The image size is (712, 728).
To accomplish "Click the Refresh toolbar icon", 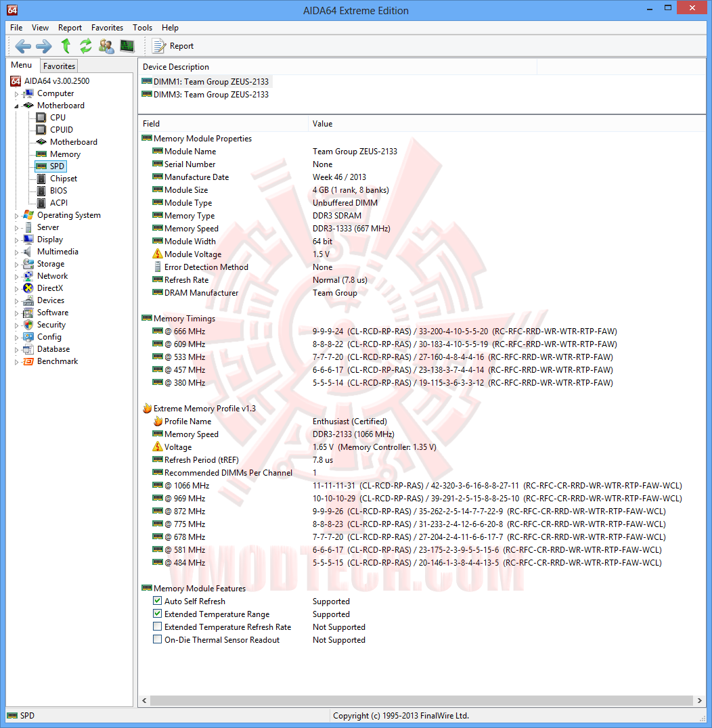I will [x=85, y=46].
